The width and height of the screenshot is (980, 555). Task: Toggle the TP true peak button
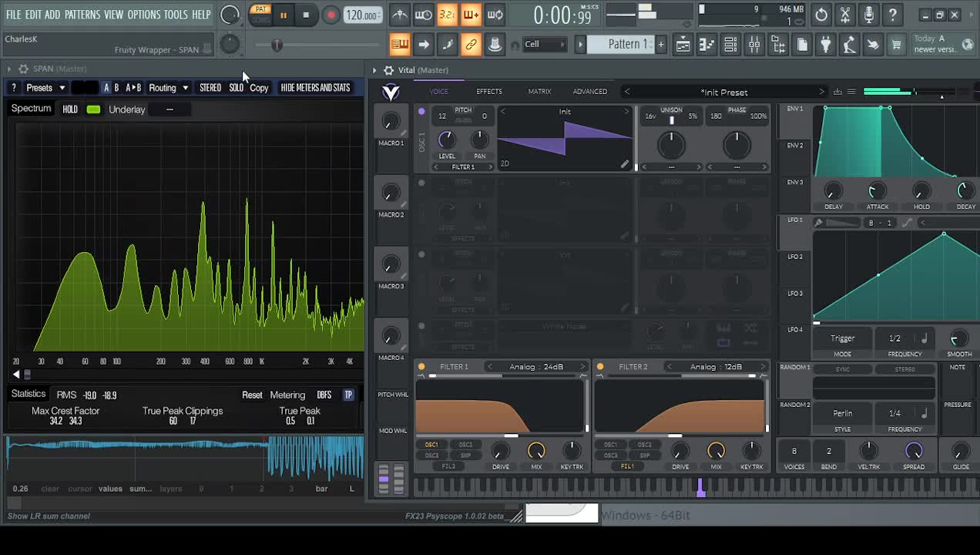pyautogui.click(x=348, y=395)
